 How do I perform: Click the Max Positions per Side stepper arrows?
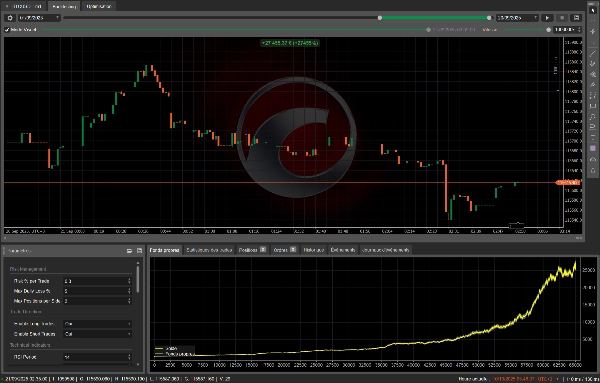click(129, 301)
